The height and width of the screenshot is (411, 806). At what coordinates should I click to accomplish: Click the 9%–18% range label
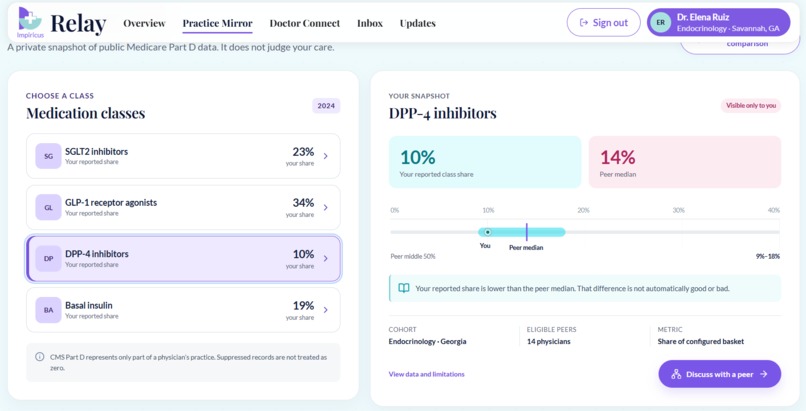coord(767,256)
